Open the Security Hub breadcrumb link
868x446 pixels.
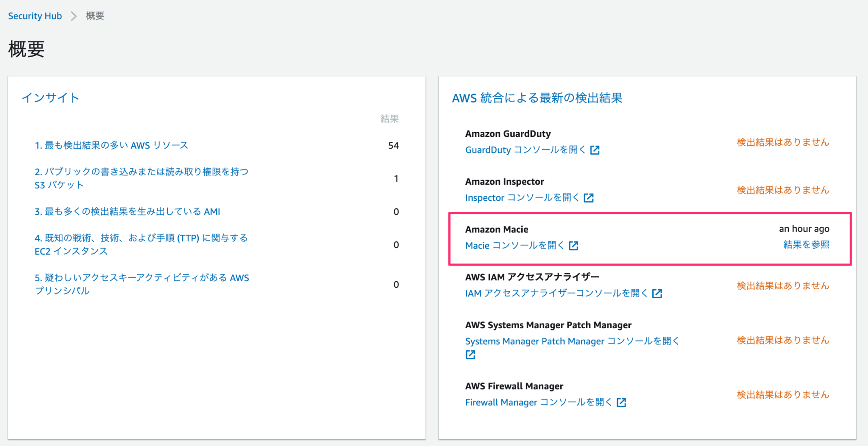point(35,16)
